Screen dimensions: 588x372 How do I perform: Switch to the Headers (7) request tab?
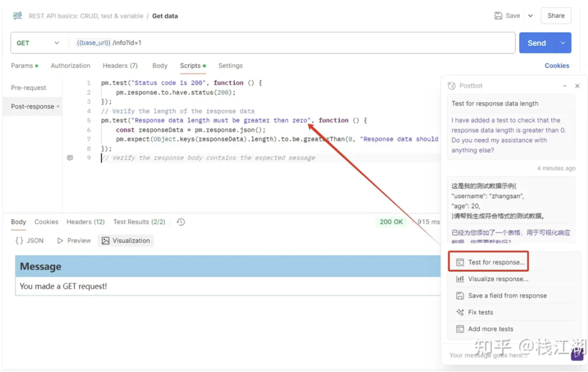[x=120, y=66]
